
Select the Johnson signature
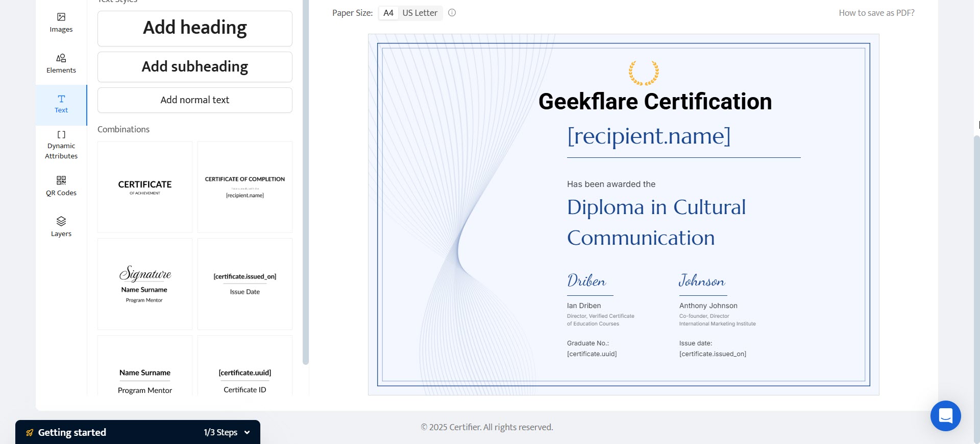tap(702, 281)
